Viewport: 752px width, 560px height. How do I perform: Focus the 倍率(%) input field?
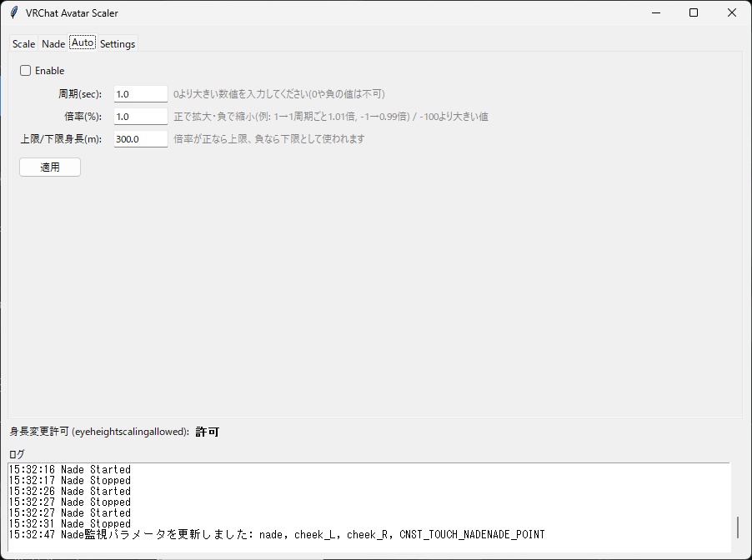point(141,117)
